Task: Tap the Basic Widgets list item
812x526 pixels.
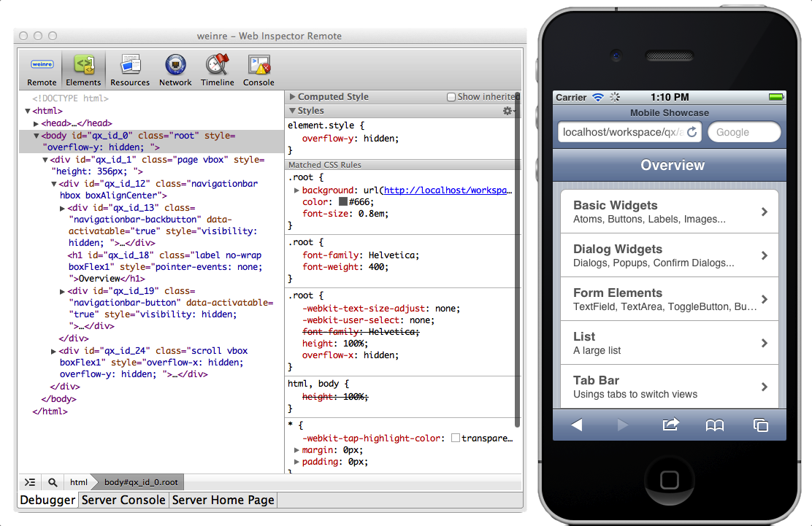Action: pos(670,212)
